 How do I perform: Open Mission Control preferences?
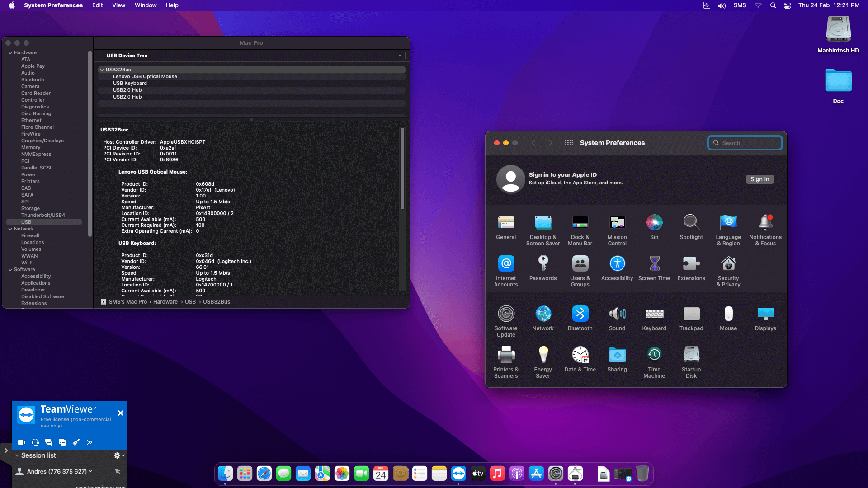(617, 230)
